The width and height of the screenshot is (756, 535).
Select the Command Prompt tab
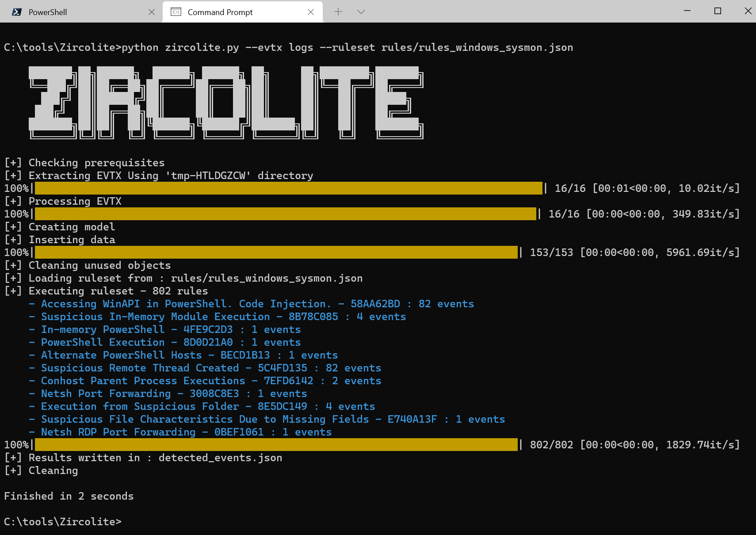tap(242, 12)
